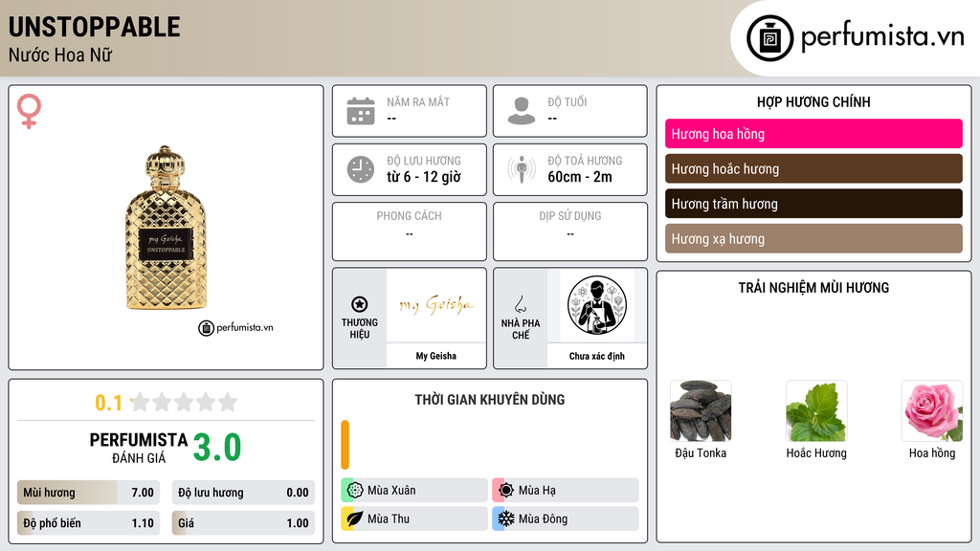Image resolution: width=980 pixels, height=551 pixels.
Task: Click the NHÀ PHA CHẾ label text
Action: (520, 329)
